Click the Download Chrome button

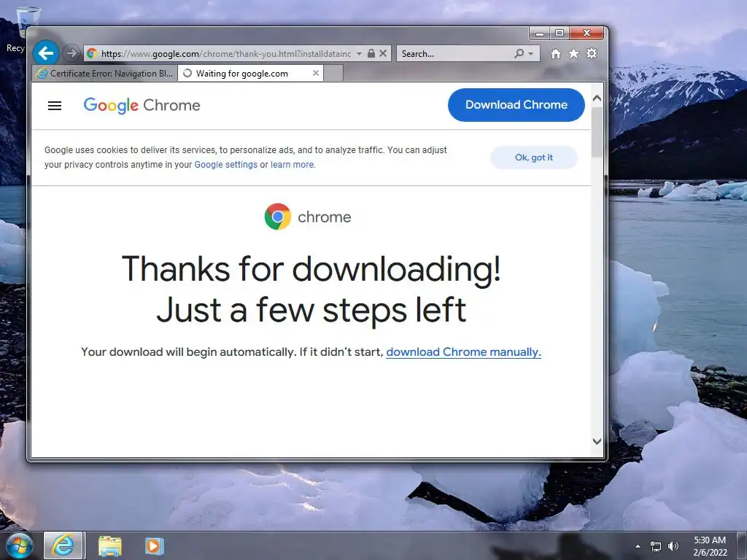[x=516, y=105]
